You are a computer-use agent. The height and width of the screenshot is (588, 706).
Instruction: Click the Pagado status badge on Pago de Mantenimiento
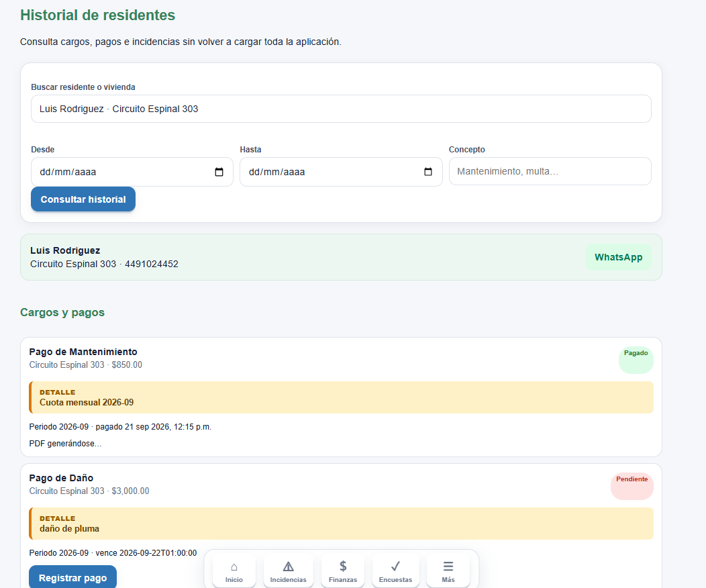636,360
